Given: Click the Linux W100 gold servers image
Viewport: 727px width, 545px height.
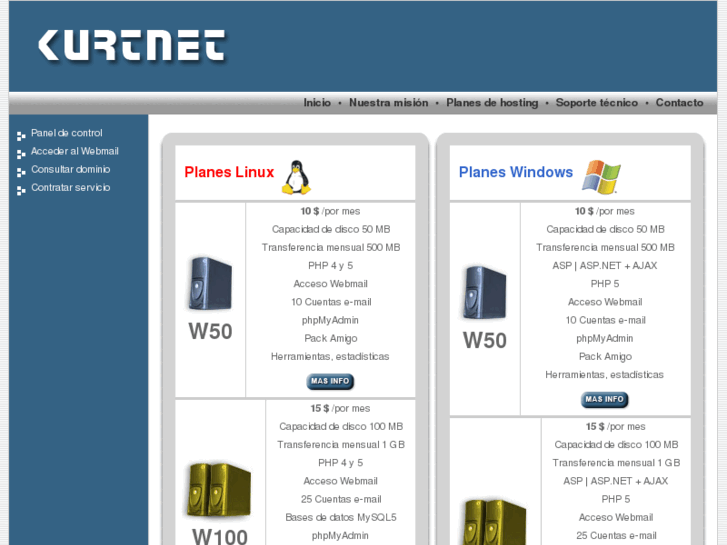Looking at the screenshot, I should point(219,490).
